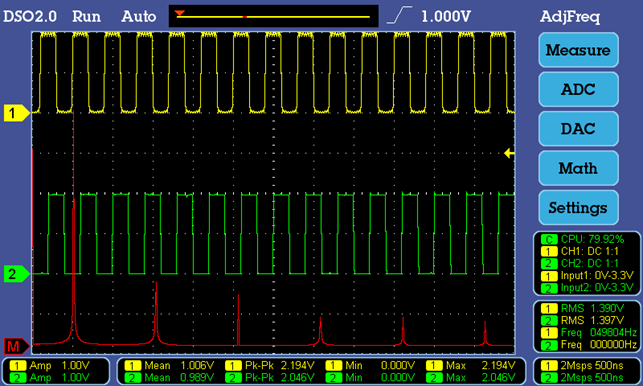This screenshot has width=643, height=386.
Task: Click channel 1 Freq 049804Hz reading
Action: 588,332
